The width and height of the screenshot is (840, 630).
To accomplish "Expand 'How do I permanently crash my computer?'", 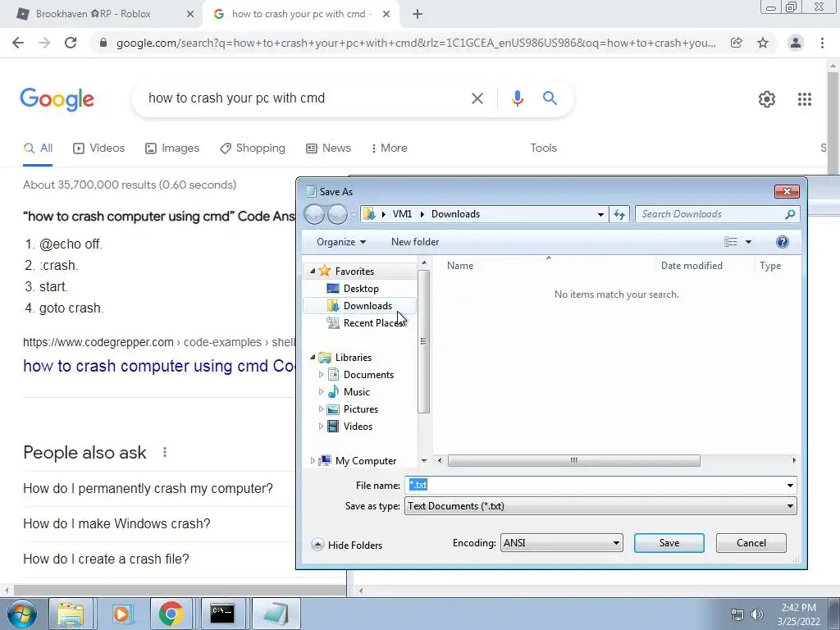I will (148, 489).
